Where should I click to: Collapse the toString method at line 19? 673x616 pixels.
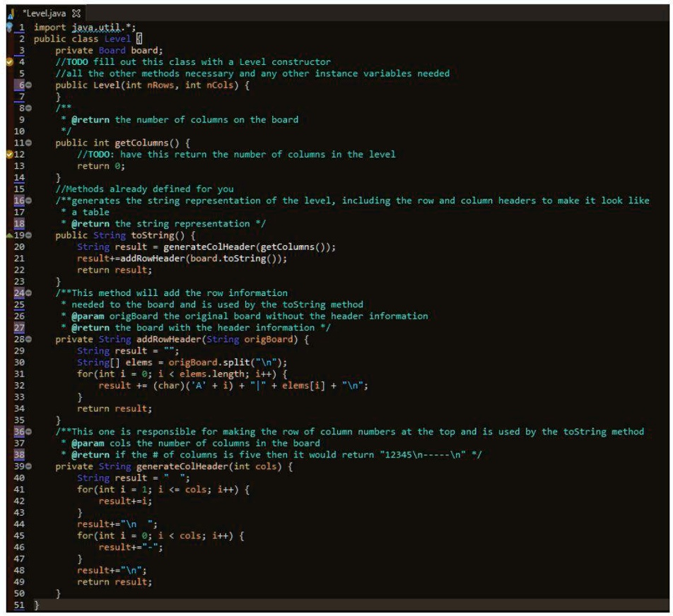28,235
